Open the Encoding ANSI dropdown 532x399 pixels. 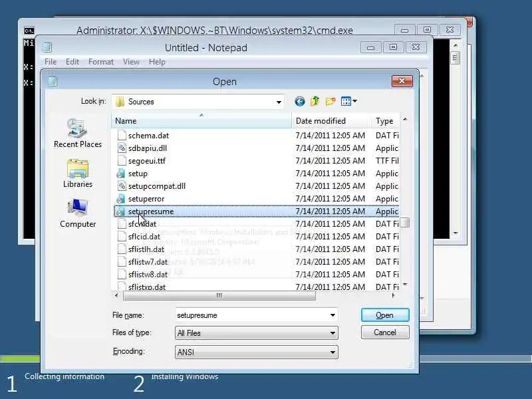click(x=257, y=352)
